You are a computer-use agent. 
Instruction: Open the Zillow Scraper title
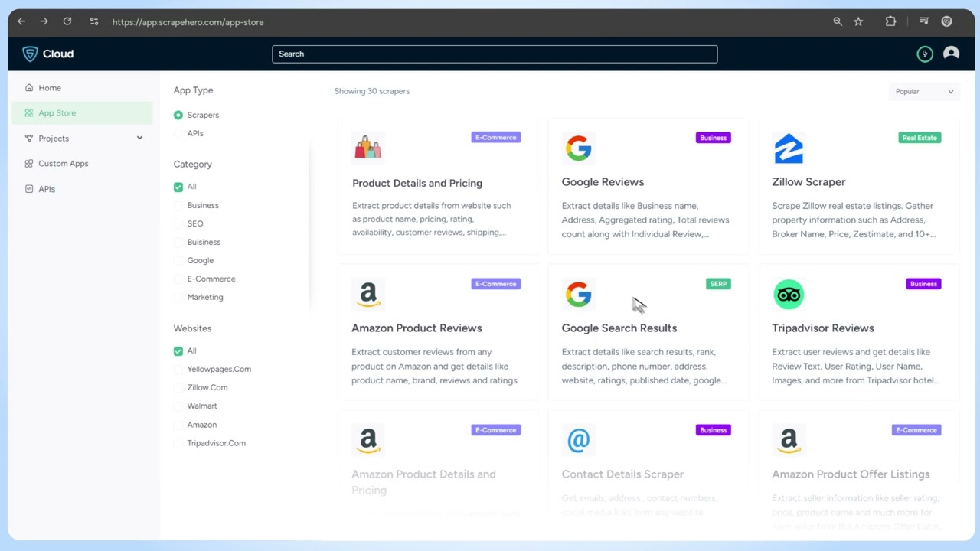click(x=808, y=182)
